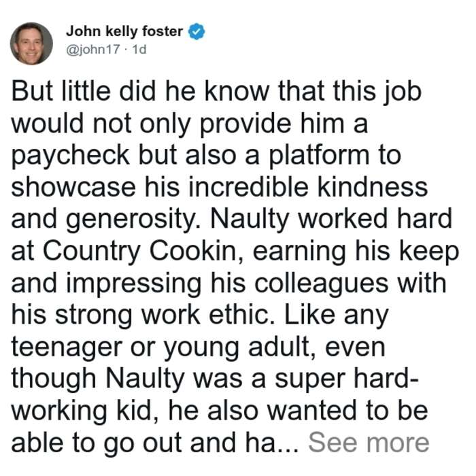476x476 pixels.
Task: Click the word 'platform' in the post
Action: (319, 156)
